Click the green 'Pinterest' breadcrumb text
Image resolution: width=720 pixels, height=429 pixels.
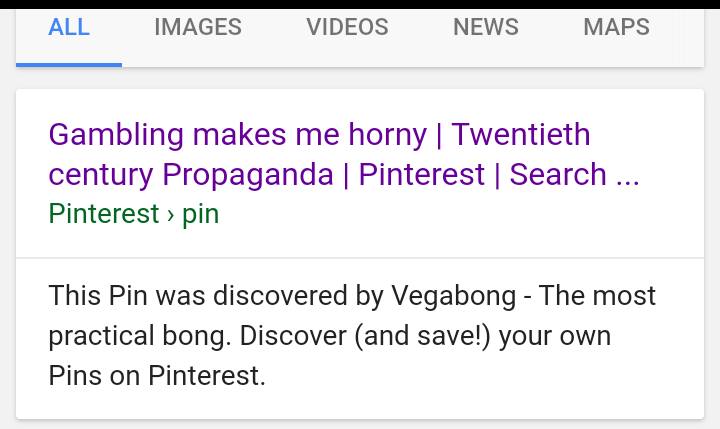click(104, 214)
